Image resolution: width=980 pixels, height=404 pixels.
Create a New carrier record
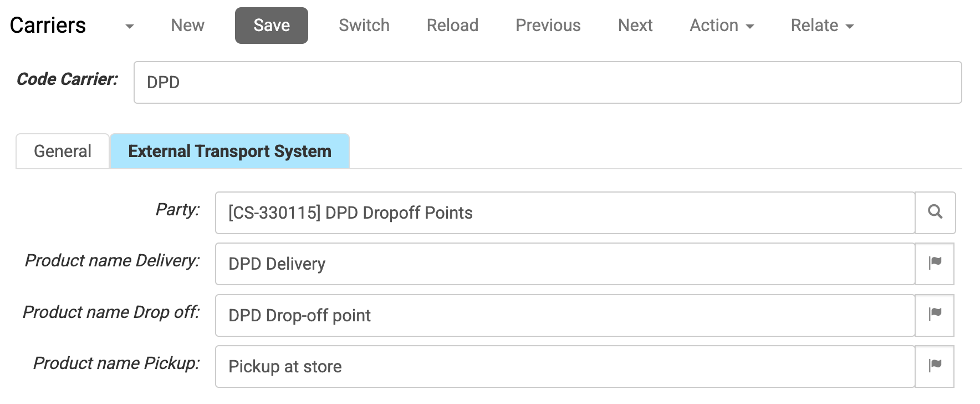point(187,26)
